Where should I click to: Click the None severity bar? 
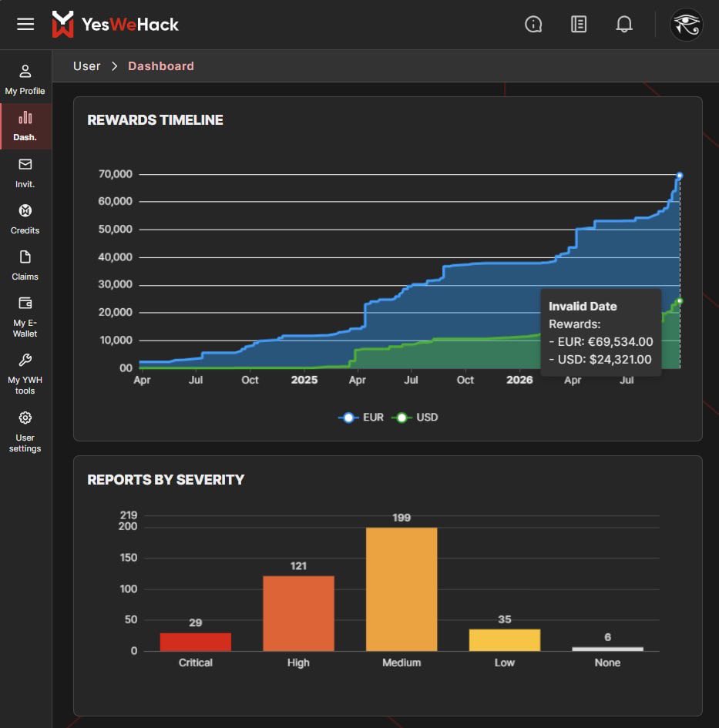coord(607,649)
